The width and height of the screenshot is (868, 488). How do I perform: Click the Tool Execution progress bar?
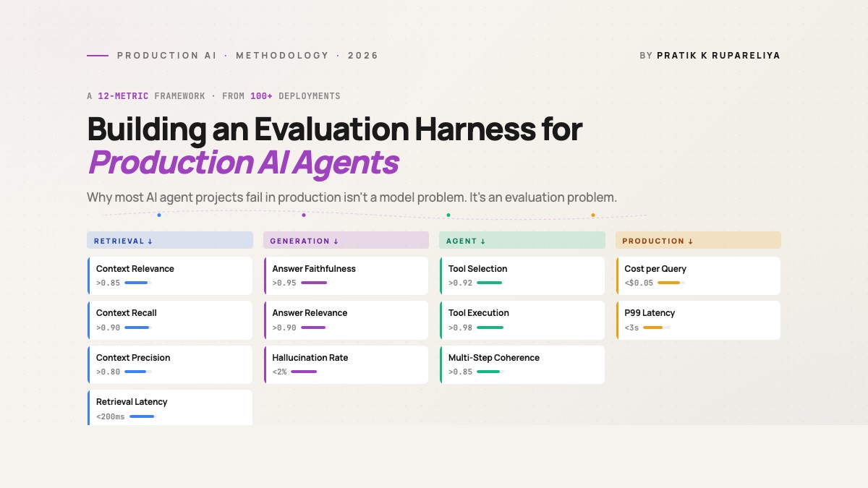[490, 328]
